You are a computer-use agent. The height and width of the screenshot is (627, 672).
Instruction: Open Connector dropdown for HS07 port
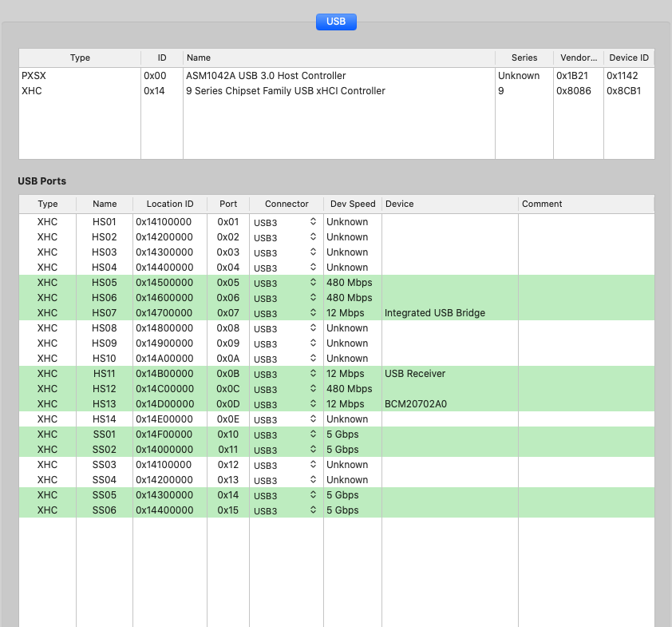point(286,312)
